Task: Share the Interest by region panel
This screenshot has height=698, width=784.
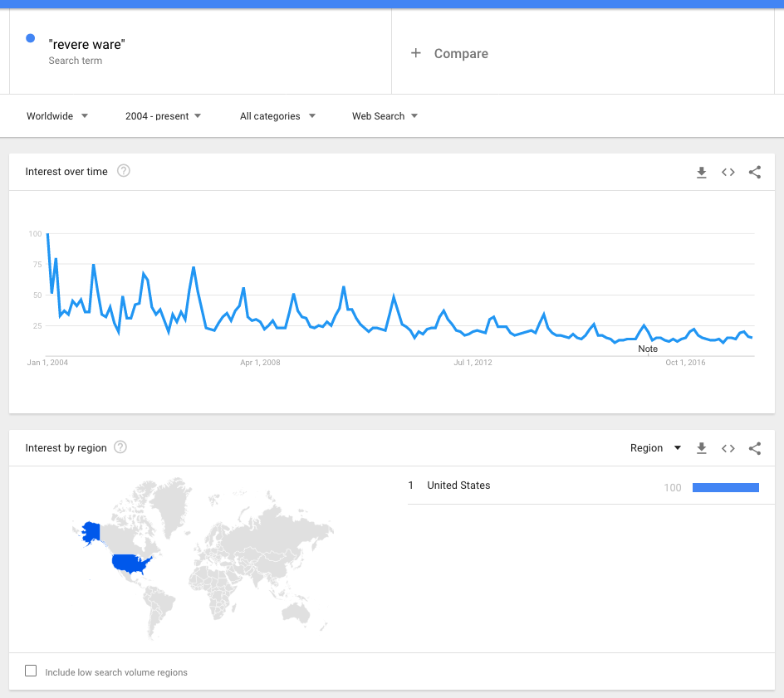Action: [754, 448]
